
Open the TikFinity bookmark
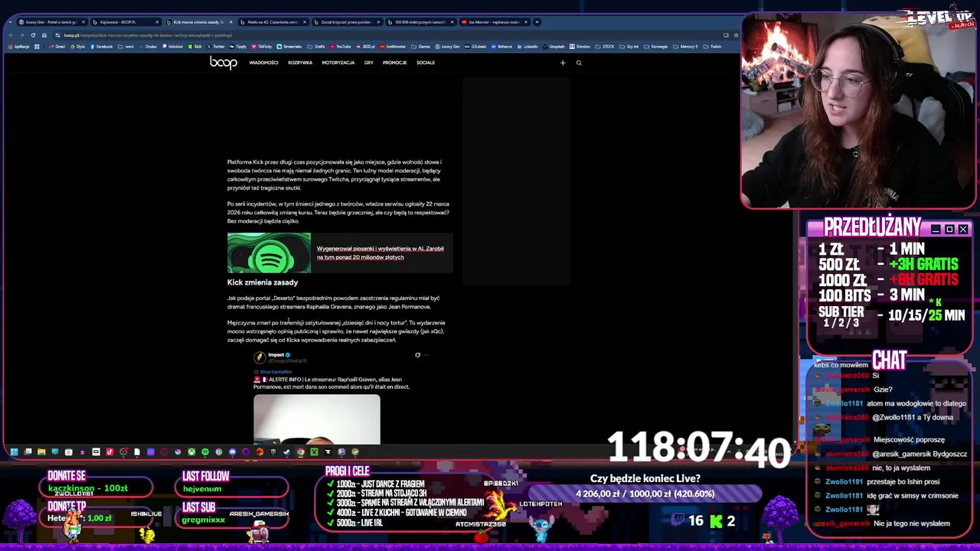point(261,47)
